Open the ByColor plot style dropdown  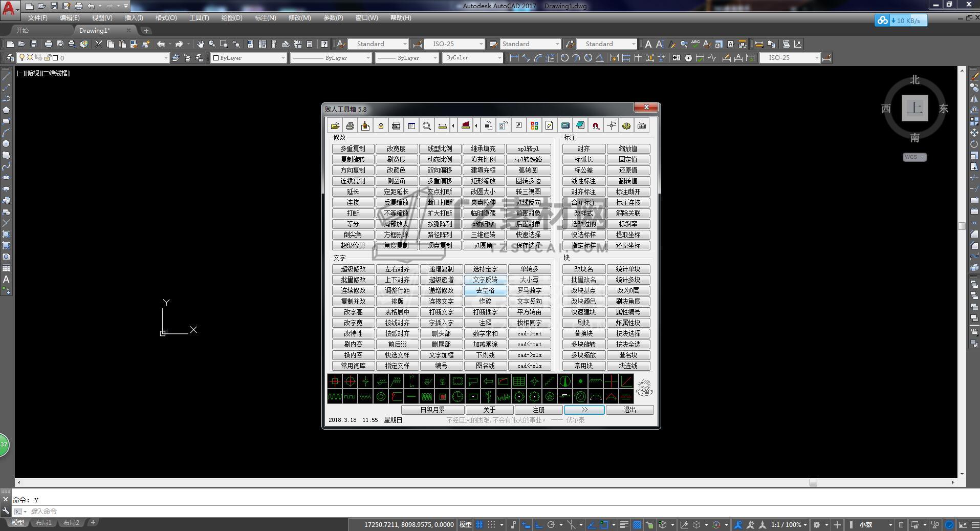pos(499,58)
